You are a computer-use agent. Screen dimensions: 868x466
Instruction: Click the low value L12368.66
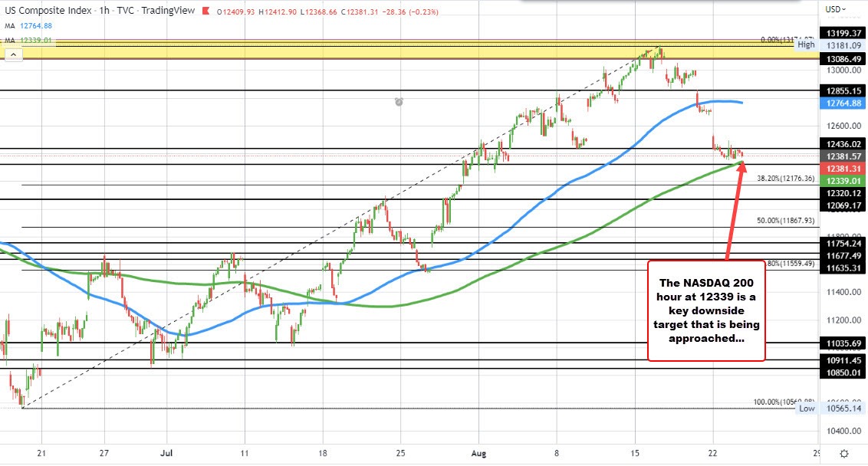click(318, 11)
